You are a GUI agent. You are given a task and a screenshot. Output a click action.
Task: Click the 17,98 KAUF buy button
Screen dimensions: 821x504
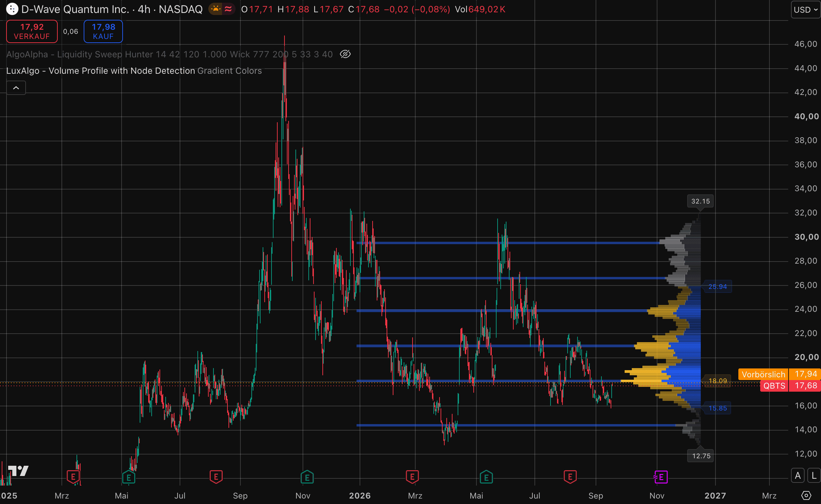pyautogui.click(x=103, y=31)
